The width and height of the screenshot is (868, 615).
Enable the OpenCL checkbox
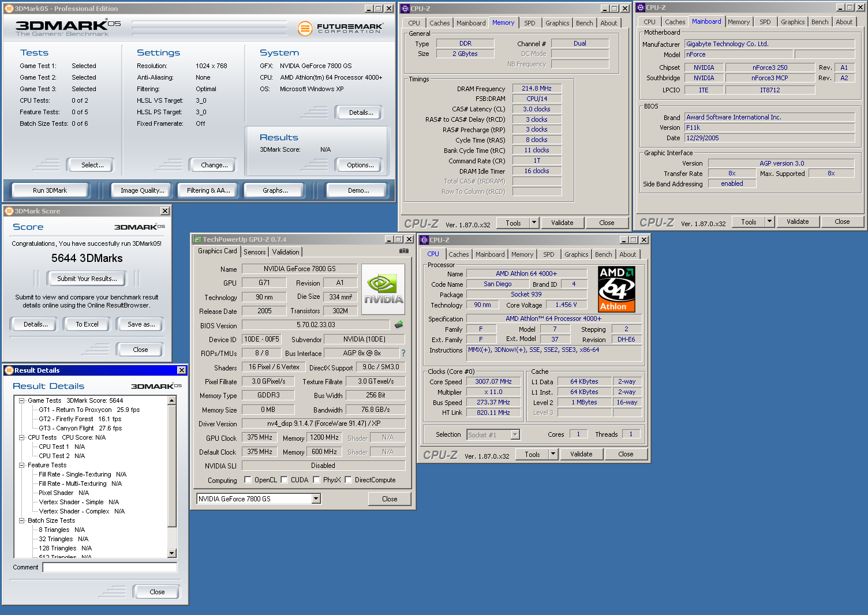click(248, 480)
